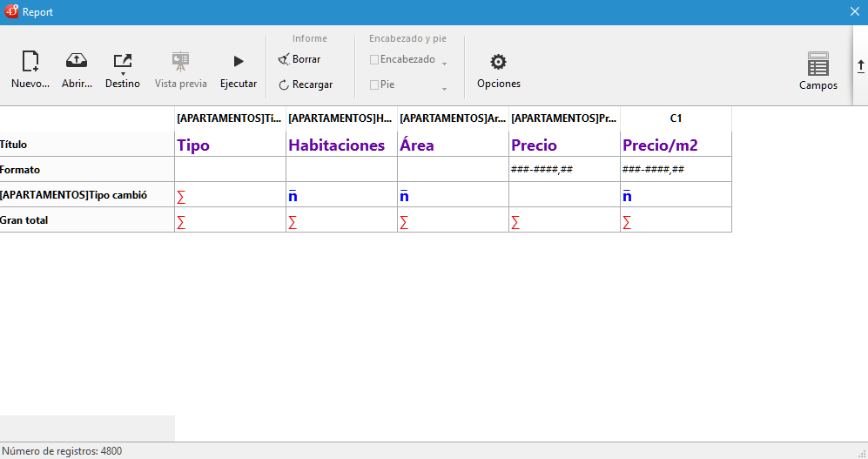The width and height of the screenshot is (868, 459).
Task: Open the Opciones gear settings
Action: (x=498, y=62)
